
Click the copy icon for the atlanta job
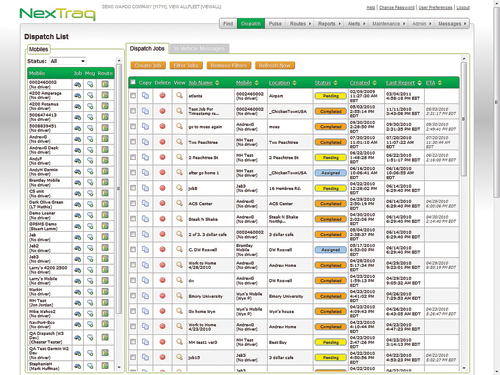click(145, 96)
